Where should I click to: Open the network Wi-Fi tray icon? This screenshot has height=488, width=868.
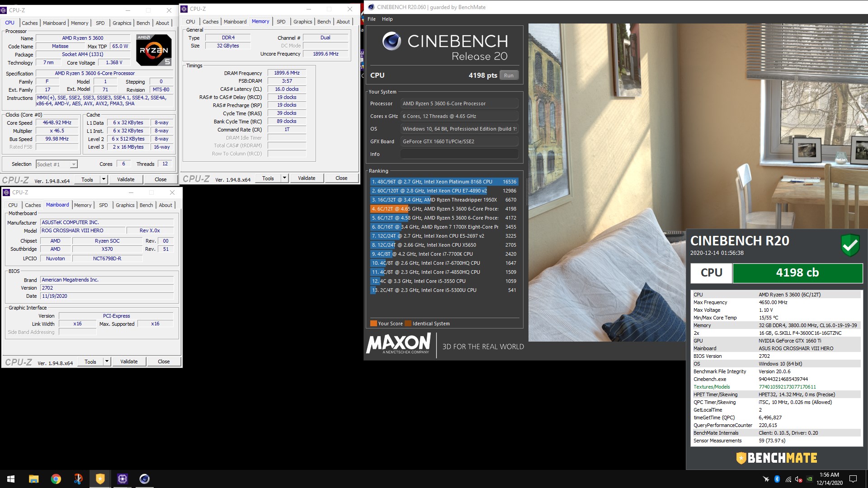pos(788,479)
